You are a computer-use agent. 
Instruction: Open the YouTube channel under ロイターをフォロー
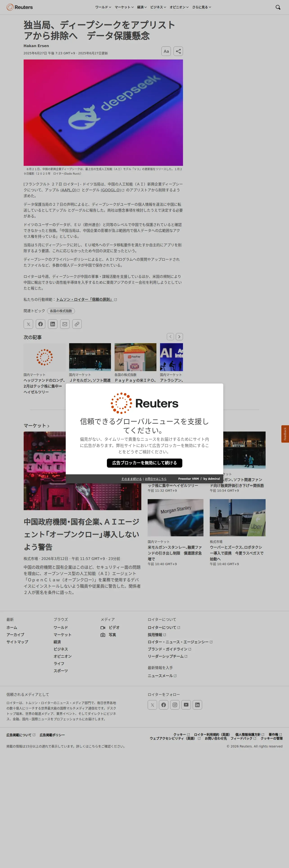(x=186, y=705)
